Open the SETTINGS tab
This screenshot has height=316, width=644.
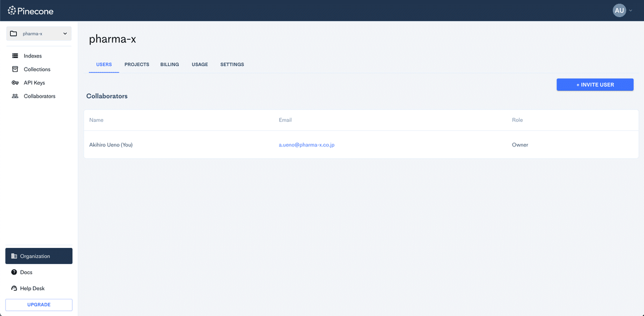[x=232, y=64]
